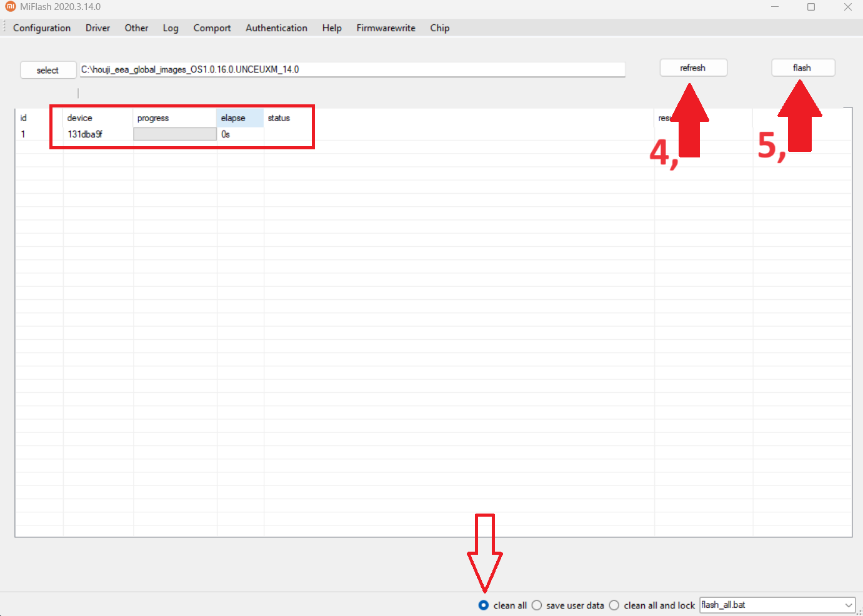The width and height of the screenshot is (863, 616).
Task: Click the select button for firmware folder
Action: pos(47,70)
